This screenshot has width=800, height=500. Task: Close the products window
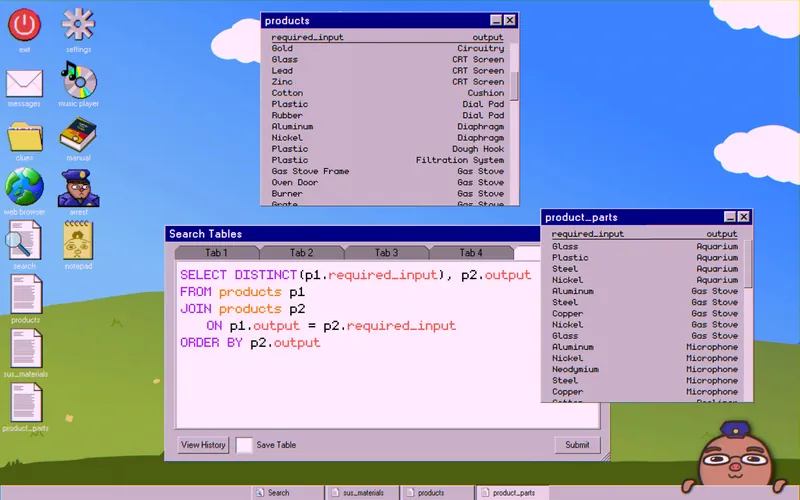tap(510, 20)
